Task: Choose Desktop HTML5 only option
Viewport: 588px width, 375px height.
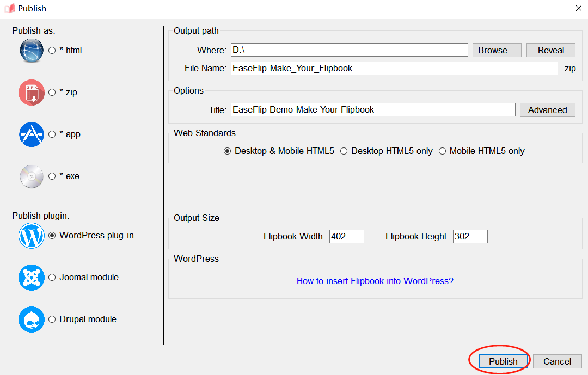Action: [344, 151]
